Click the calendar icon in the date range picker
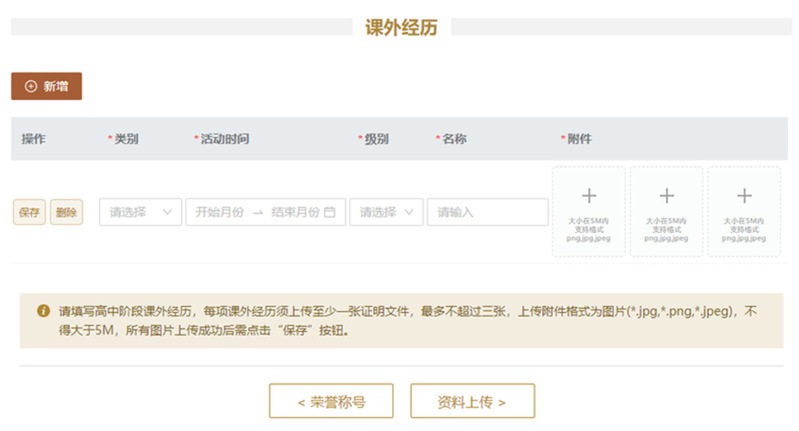This screenshot has width=799, height=431. point(330,212)
